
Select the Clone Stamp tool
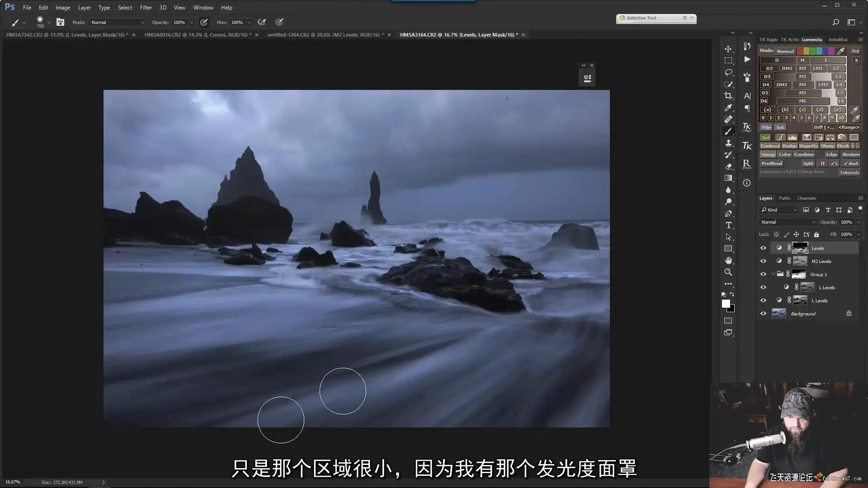tap(728, 143)
